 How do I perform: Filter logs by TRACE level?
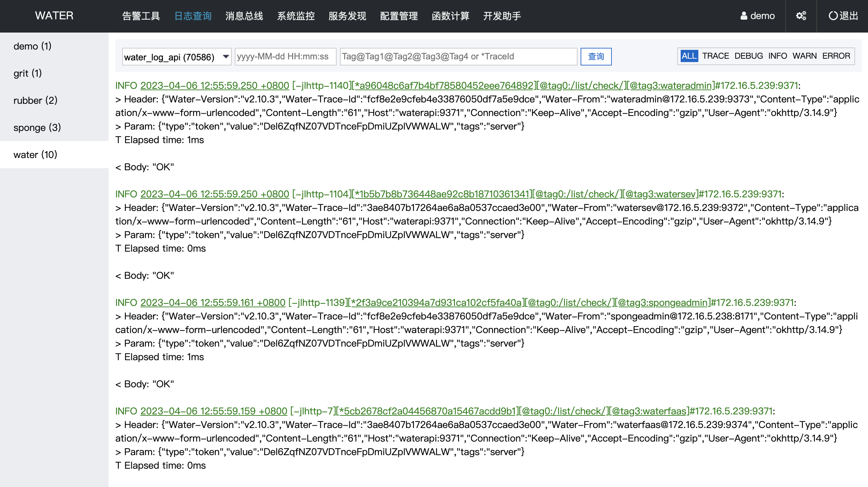click(x=716, y=56)
